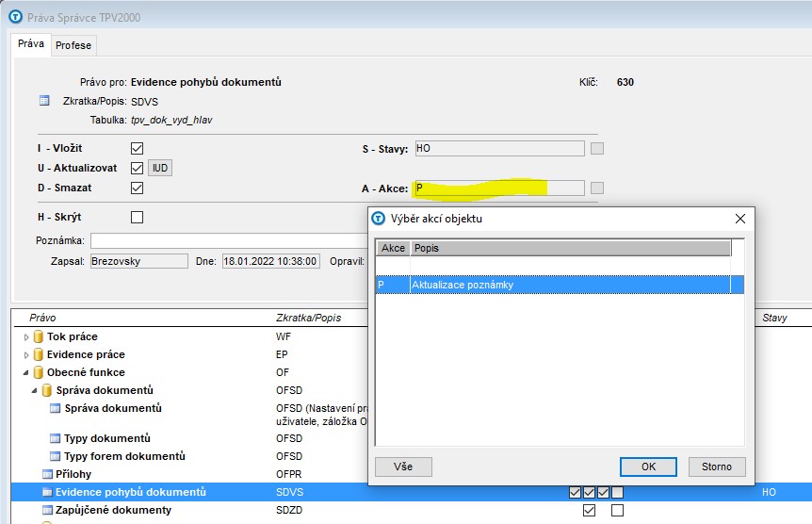Image resolution: width=812 pixels, height=524 pixels.
Task: Click the WF abbreviation cell
Action: pyautogui.click(x=284, y=336)
